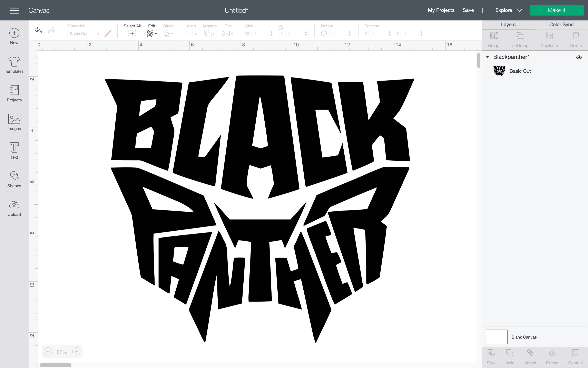Screen dimensions: 588x368
Task: Click the Attach tool
Action: pyautogui.click(x=530, y=357)
